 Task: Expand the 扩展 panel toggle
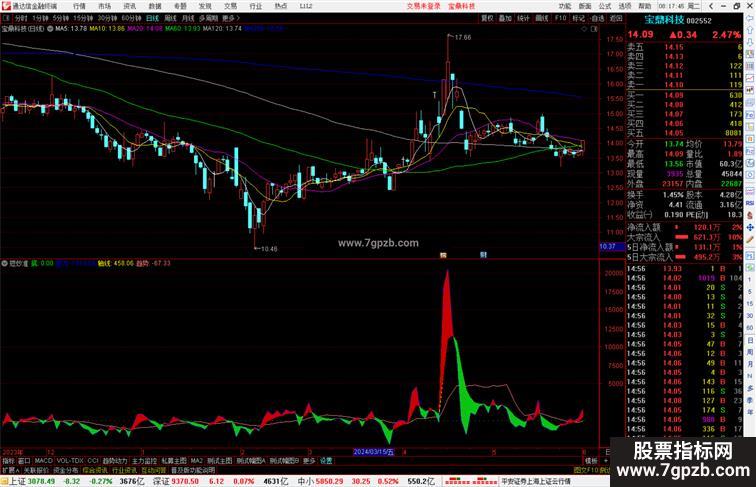(10, 470)
